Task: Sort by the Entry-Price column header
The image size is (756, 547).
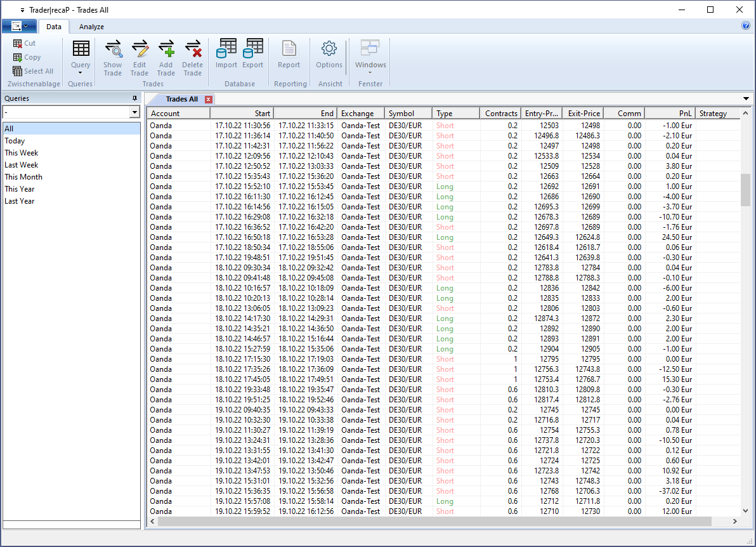Action: 540,114
